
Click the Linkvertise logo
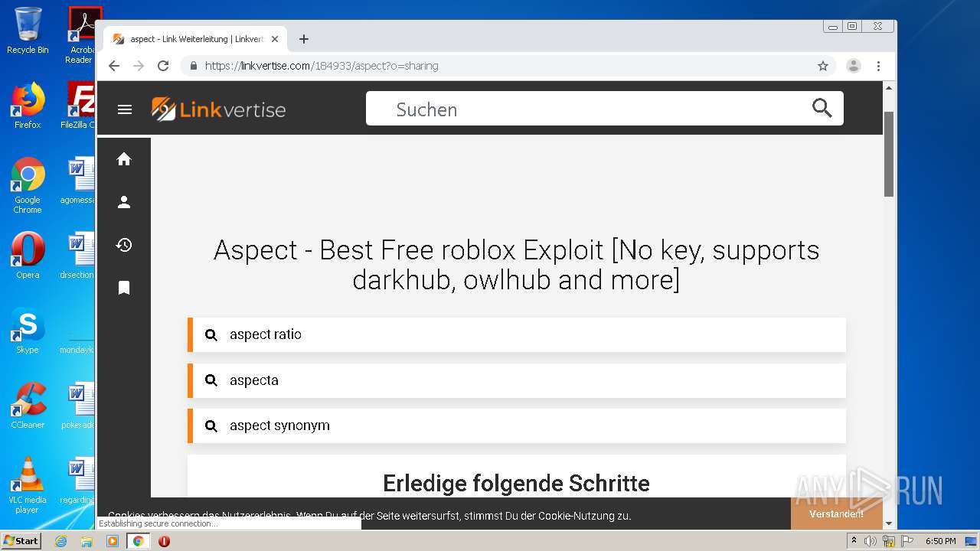218,109
